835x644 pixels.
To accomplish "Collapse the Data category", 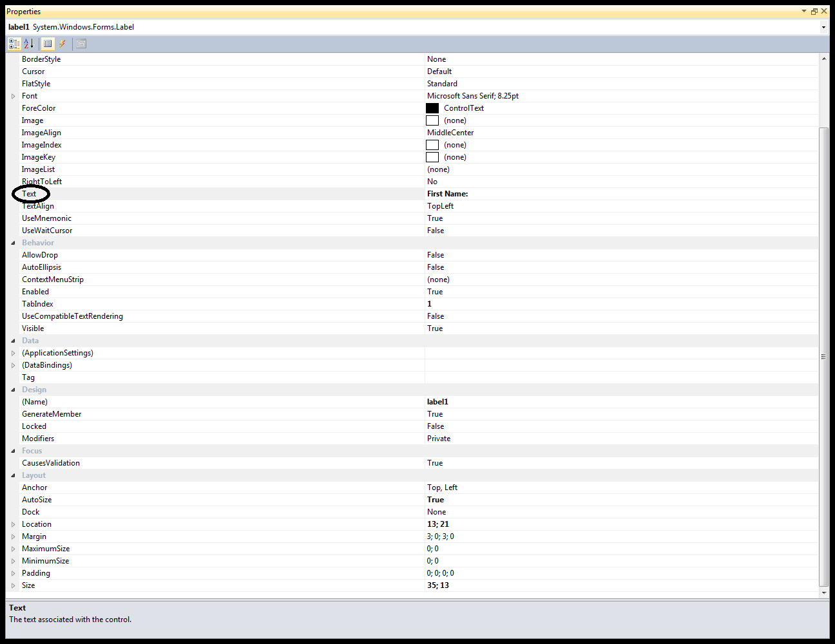I will 13,341.
